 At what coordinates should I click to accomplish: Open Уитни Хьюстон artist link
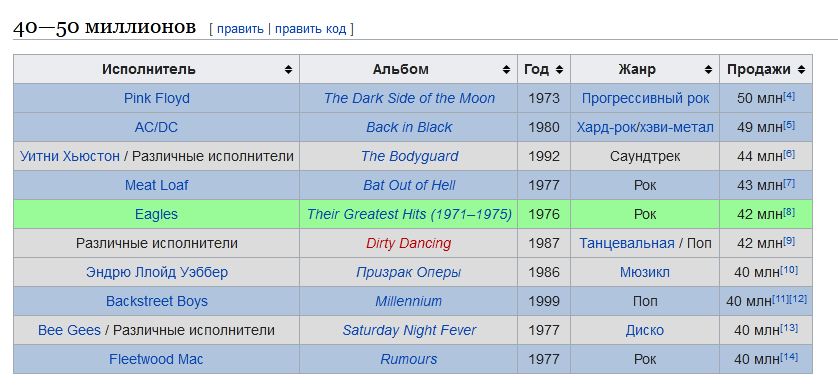point(70,156)
